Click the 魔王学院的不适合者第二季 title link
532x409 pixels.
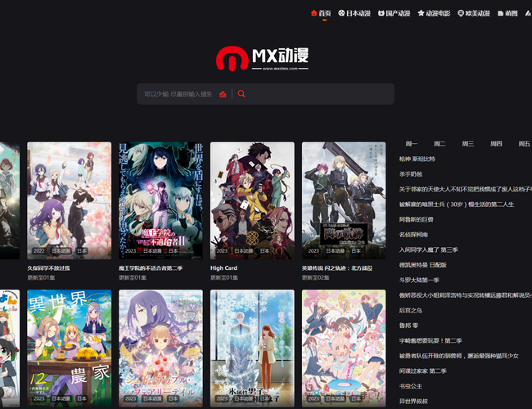pos(151,267)
